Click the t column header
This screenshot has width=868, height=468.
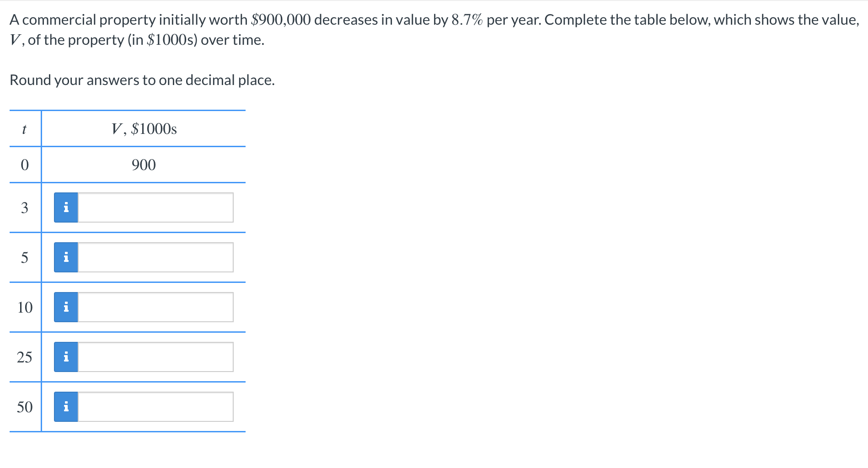24,128
